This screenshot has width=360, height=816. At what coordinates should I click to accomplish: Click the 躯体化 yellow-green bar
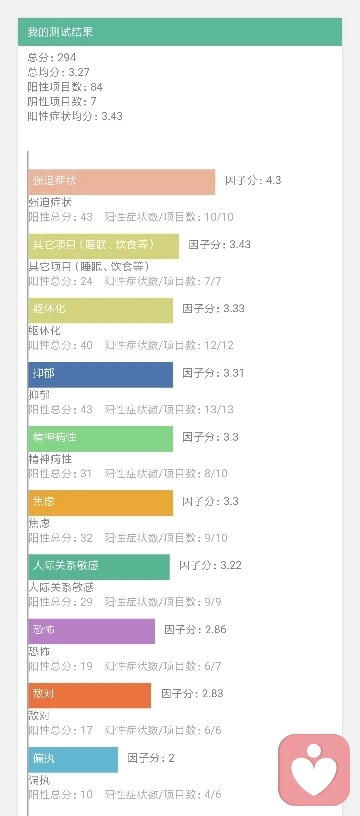click(x=100, y=310)
